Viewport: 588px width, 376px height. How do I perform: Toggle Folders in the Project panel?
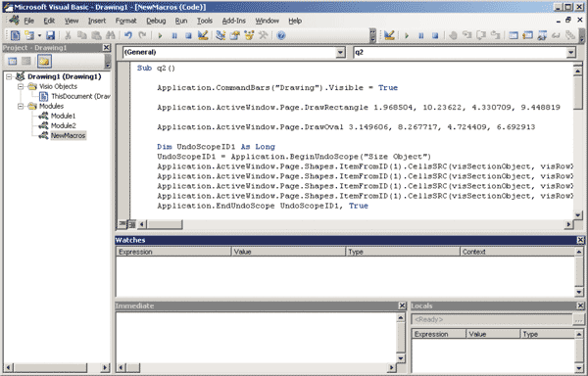44,61
